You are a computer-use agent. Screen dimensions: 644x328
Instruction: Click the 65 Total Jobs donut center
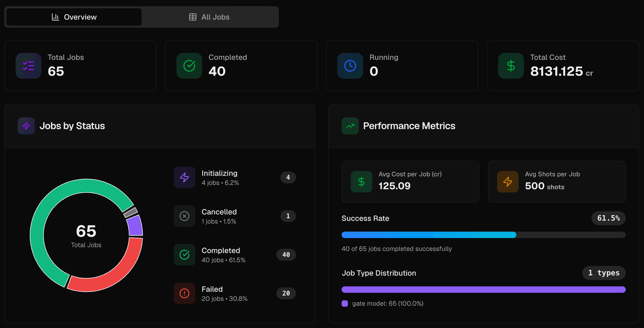click(86, 236)
